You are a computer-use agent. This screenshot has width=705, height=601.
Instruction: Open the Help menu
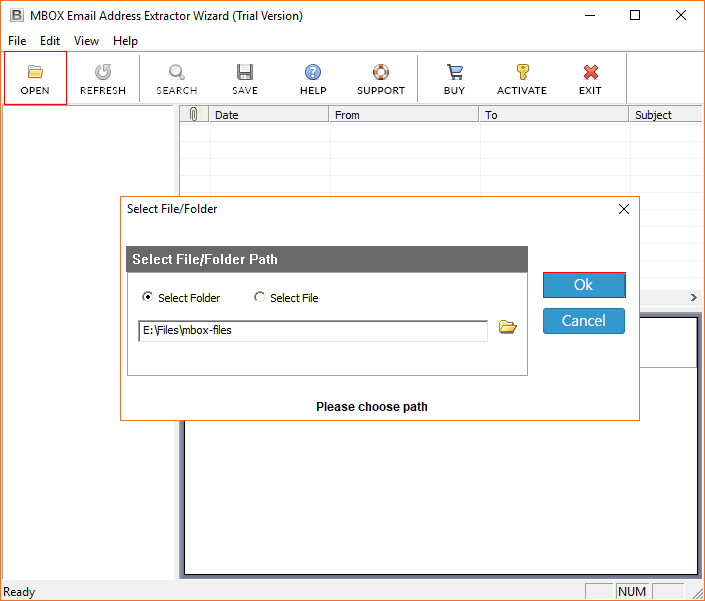coord(125,41)
